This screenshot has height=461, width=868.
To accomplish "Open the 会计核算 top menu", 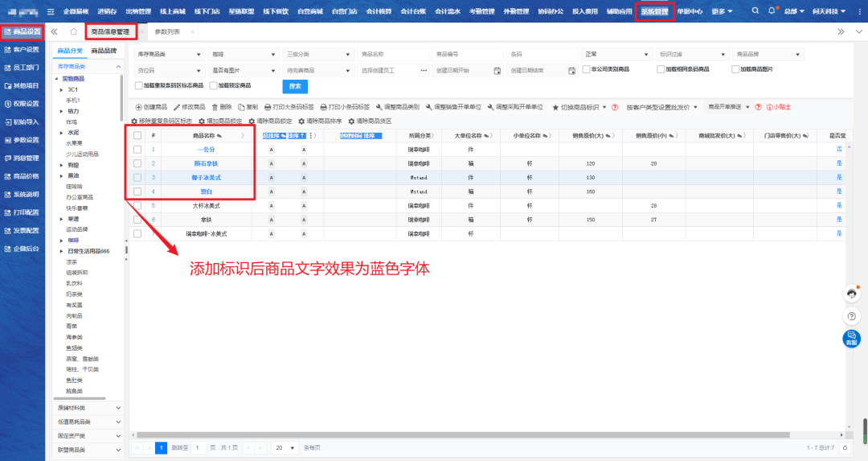I will click(x=379, y=11).
